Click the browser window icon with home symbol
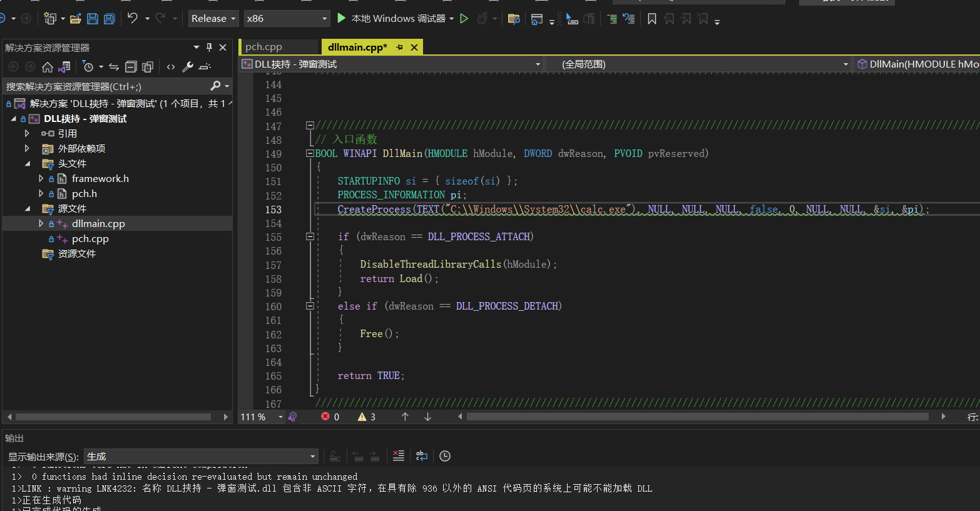The height and width of the screenshot is (511, 980). [537, 19]
